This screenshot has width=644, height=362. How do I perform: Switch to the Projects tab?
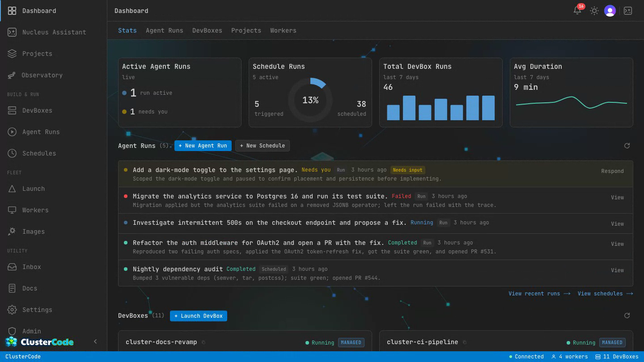tap(246, 30)
